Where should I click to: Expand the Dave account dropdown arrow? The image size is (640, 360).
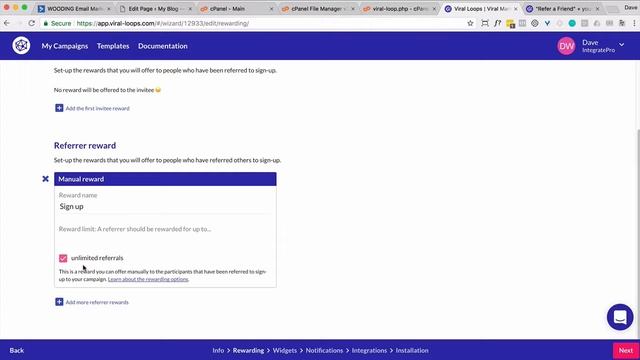[621, 44]
